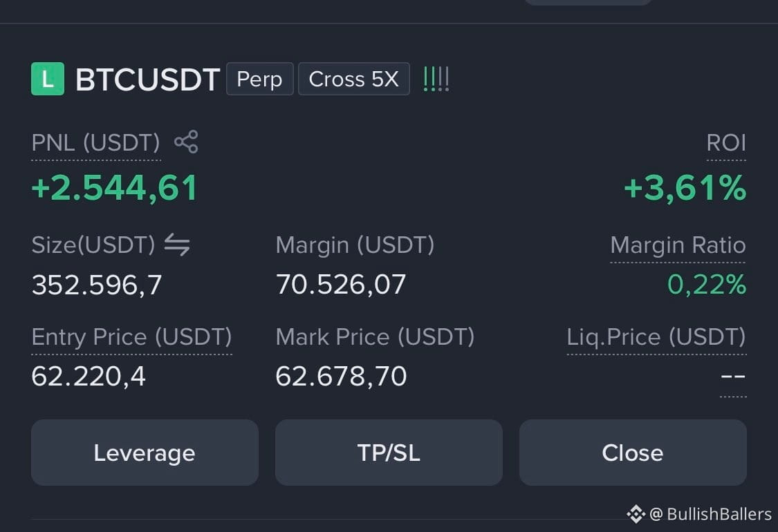Click the PNL share icon
This screenshot has width=778, height=532.
pyautogui.click(x=186, y=142)
